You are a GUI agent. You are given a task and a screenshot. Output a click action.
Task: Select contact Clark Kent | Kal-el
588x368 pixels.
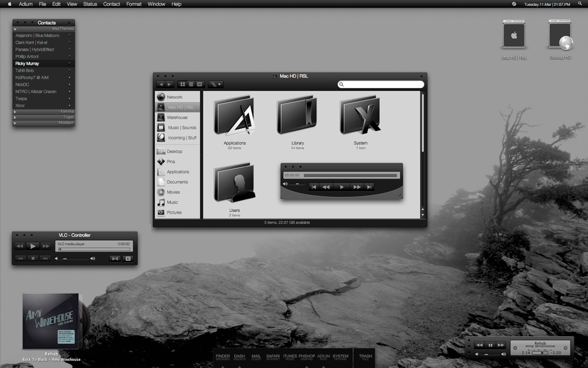(x=44, y=42)
